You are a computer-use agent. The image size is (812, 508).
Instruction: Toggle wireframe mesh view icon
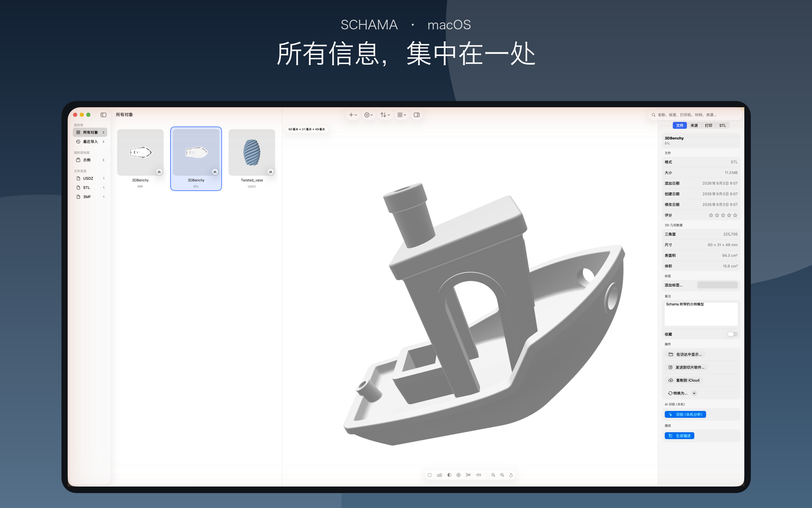coord(458,475)
